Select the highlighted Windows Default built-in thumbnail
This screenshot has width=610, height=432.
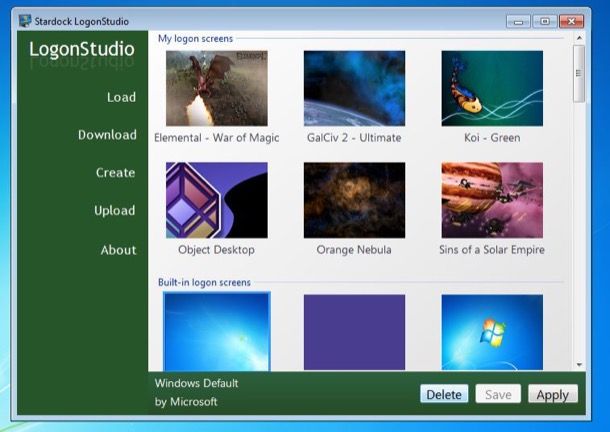coord(217,332)
